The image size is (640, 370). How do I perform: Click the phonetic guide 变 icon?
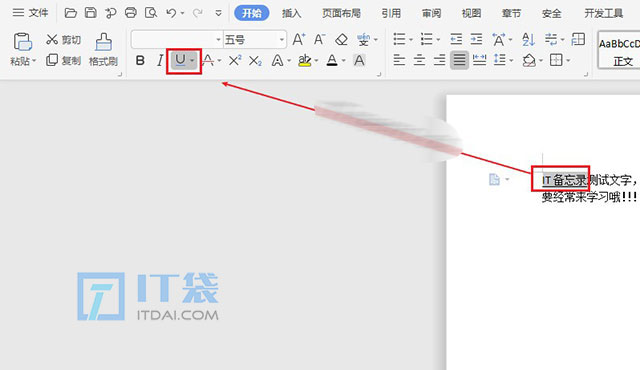(363, 40)
